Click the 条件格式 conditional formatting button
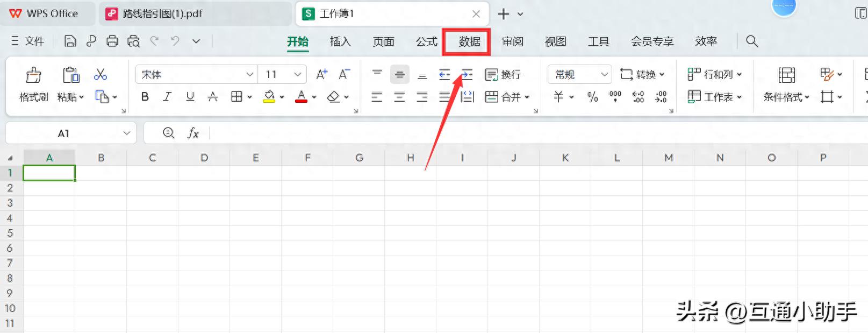The width and height of the screenshot is (868, 333). coord(786,97)
